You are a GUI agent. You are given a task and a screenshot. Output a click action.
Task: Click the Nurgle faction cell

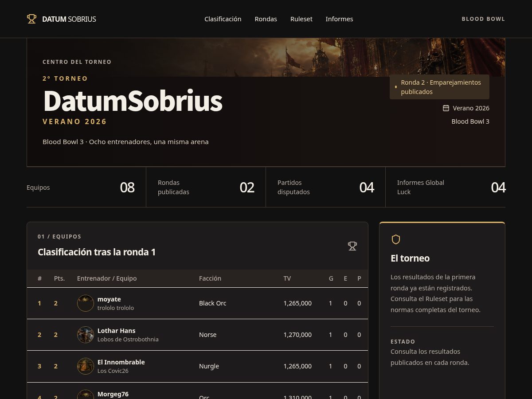pyautogui.click(x=209, y=366)
